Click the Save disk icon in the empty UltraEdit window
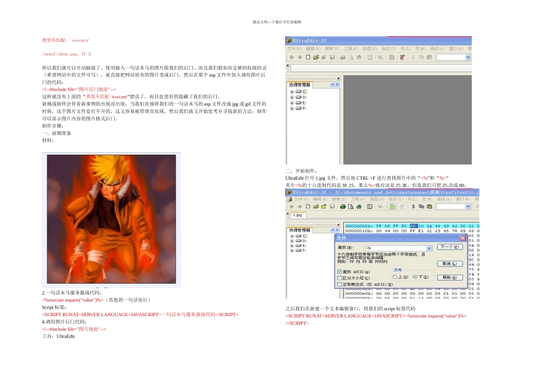Image resolution: width=554 pixels, height=392 pixels. point(332,57)
